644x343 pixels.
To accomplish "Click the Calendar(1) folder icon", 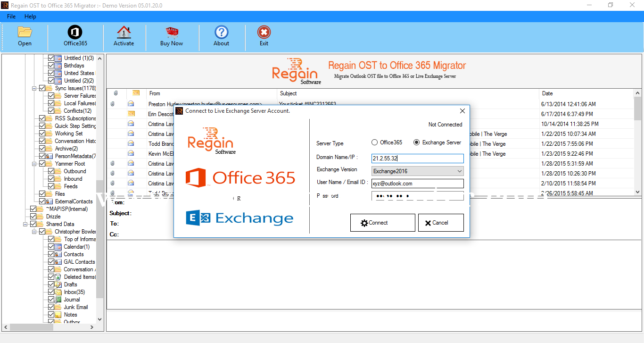I will coord(58,247).
